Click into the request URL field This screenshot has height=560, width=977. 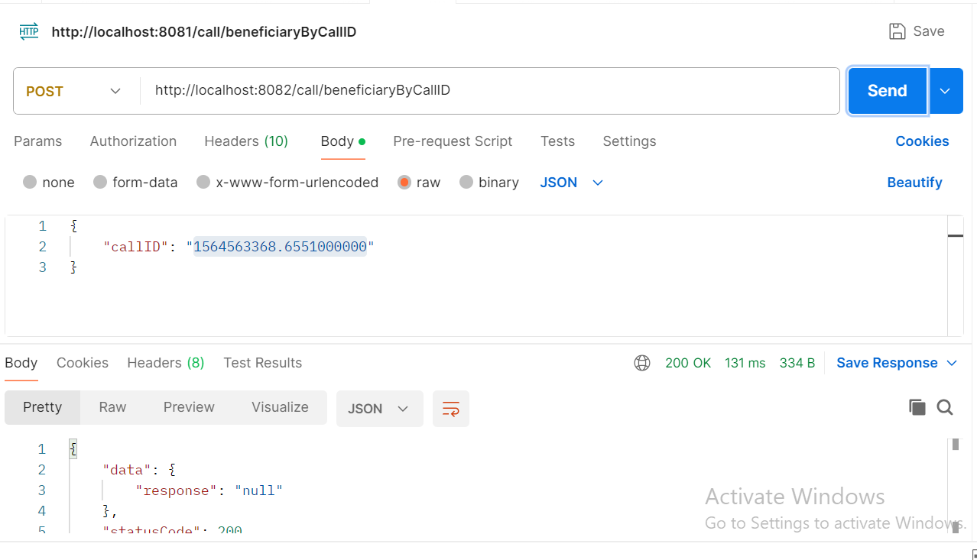pos(489,91)
